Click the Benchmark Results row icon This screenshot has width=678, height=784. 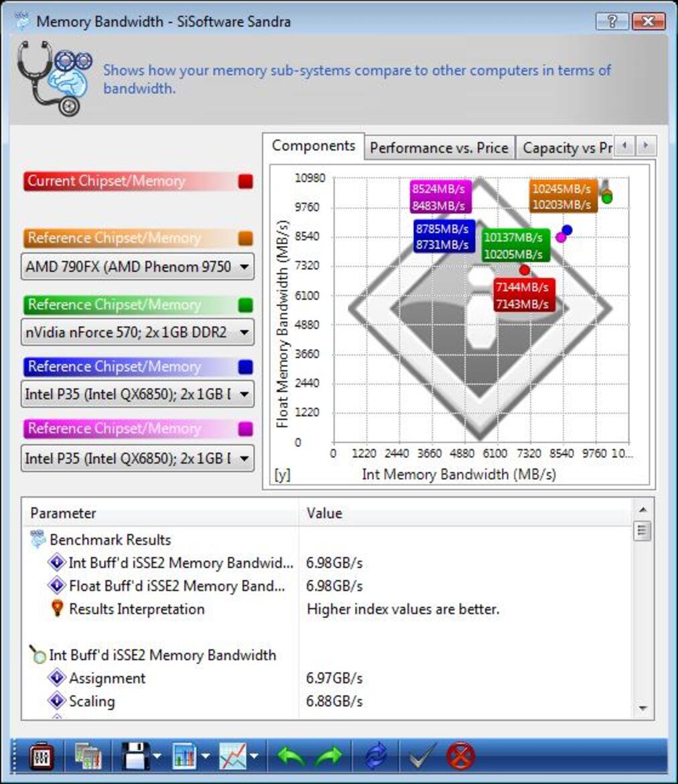38,539
